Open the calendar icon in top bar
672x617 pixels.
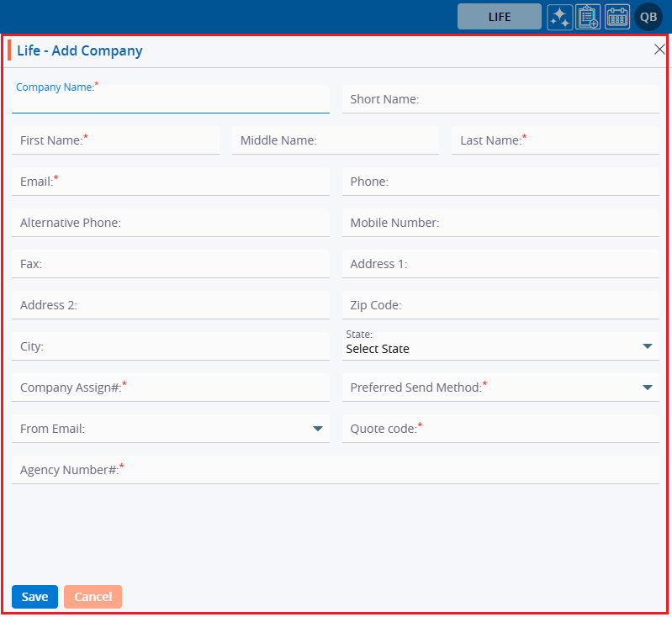(617, 17)
